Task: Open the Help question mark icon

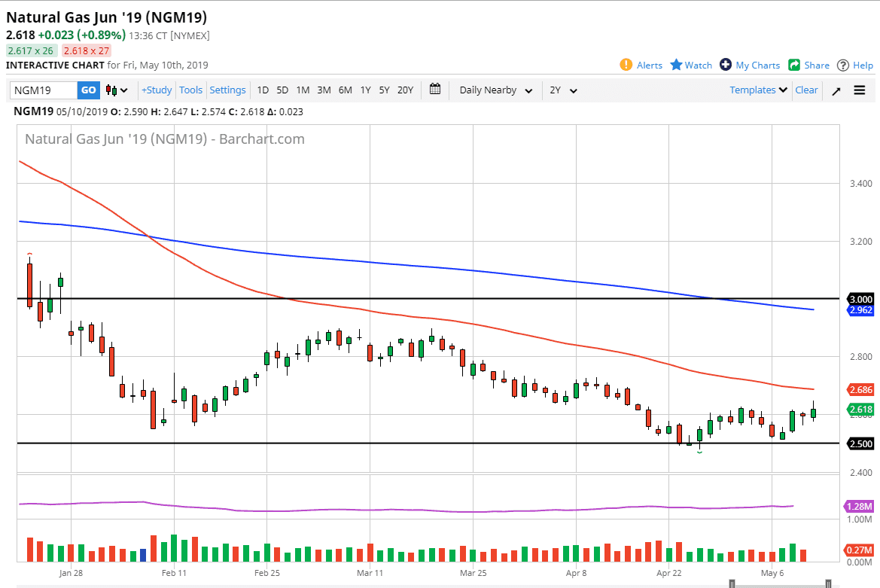Action: [843, 65]
